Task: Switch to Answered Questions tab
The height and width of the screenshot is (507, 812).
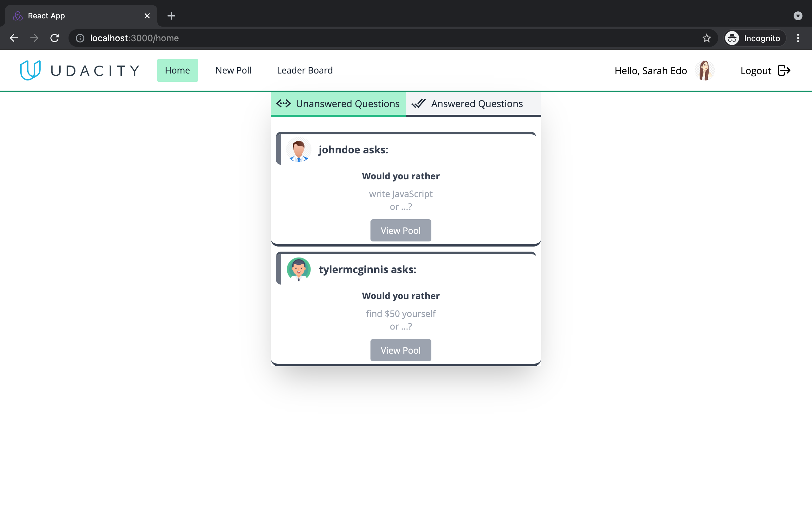Action: click(473, 104)
